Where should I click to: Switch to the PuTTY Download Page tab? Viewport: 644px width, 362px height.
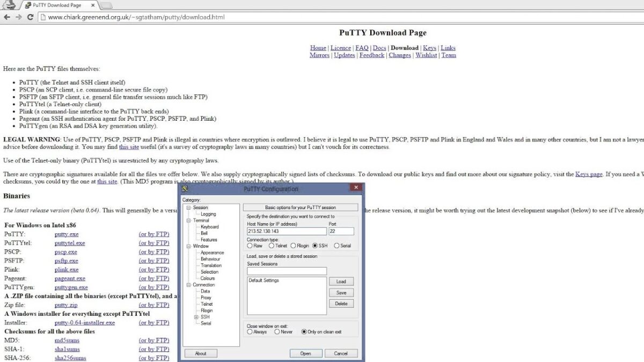(x=56, y=5)
